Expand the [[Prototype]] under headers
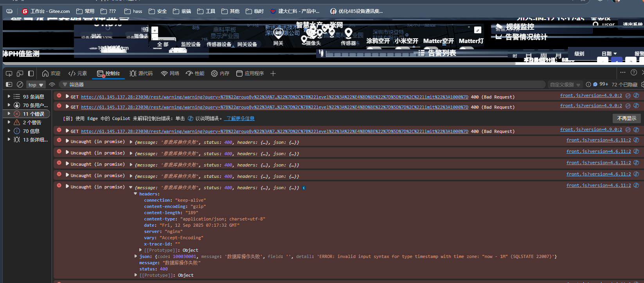 [140, 250]
